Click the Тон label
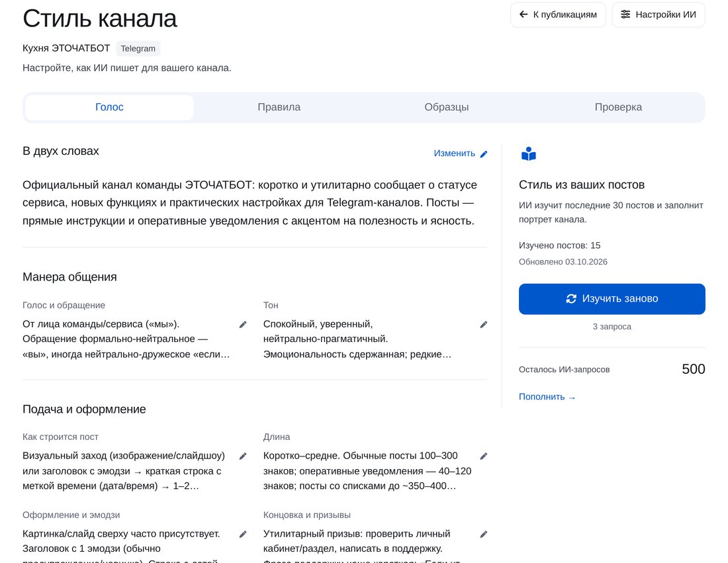Image resolution: width=728 pixels, height=563 pixels. click(271, 305)
